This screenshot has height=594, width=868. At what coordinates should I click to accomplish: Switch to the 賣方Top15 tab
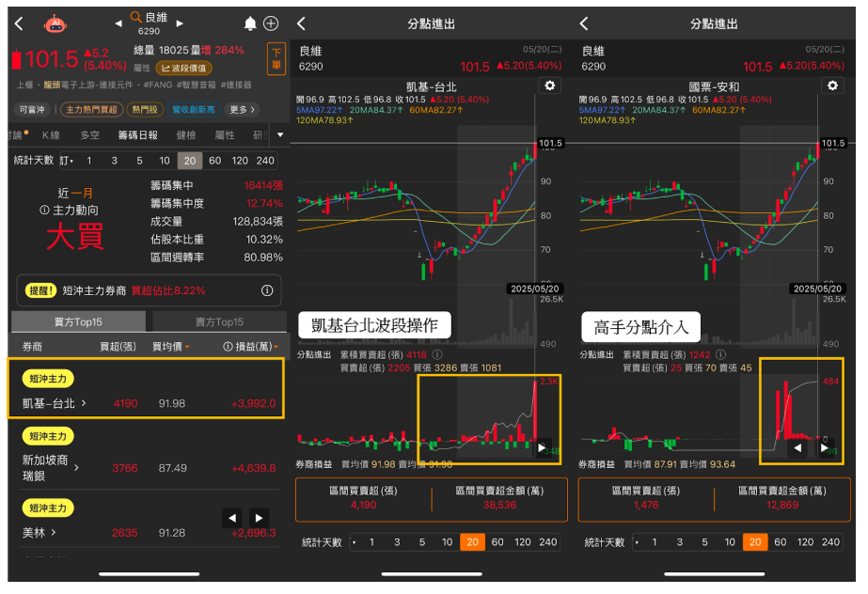point(219,321)
